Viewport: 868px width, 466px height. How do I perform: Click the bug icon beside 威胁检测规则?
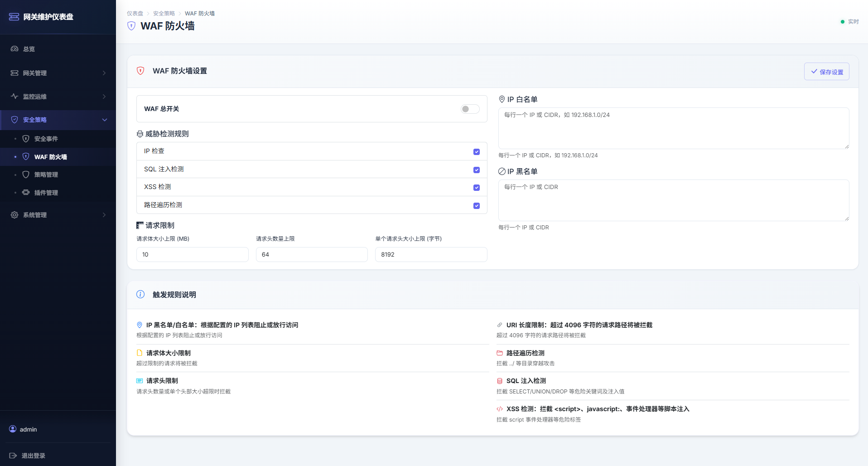pyautogui.click(x=140, y=134)
